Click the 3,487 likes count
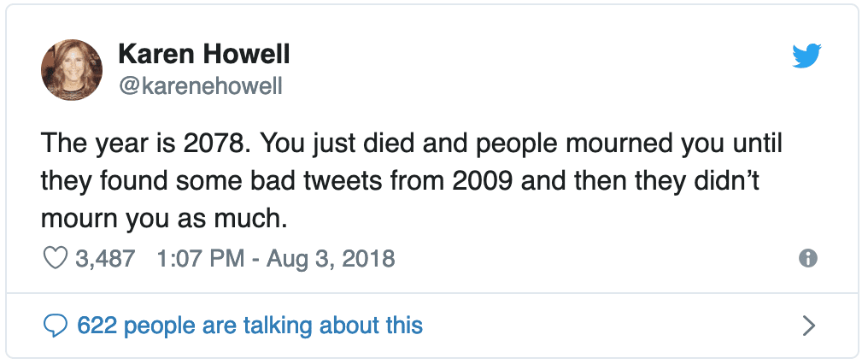 (105, 258)
